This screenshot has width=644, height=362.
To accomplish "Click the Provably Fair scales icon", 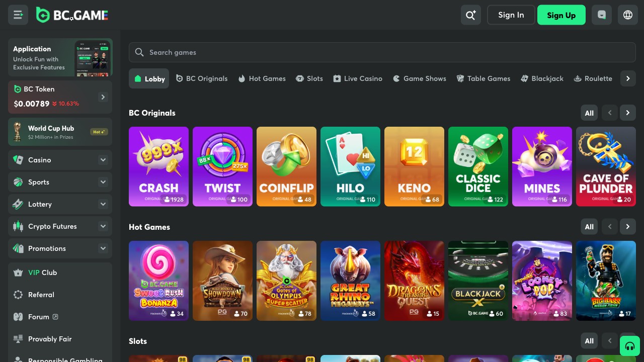I will coord(18,339).
